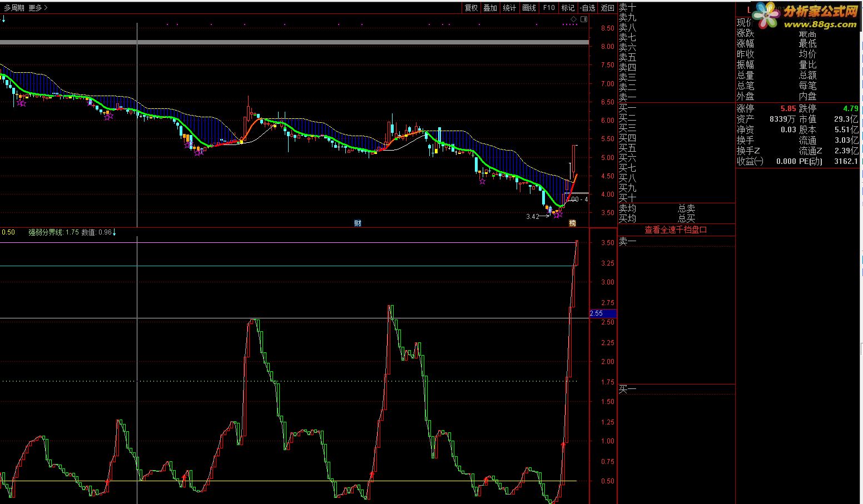Open the 多周期 multi-period option
Viewport: 863px width, 504px height.
tap(14, 8)
